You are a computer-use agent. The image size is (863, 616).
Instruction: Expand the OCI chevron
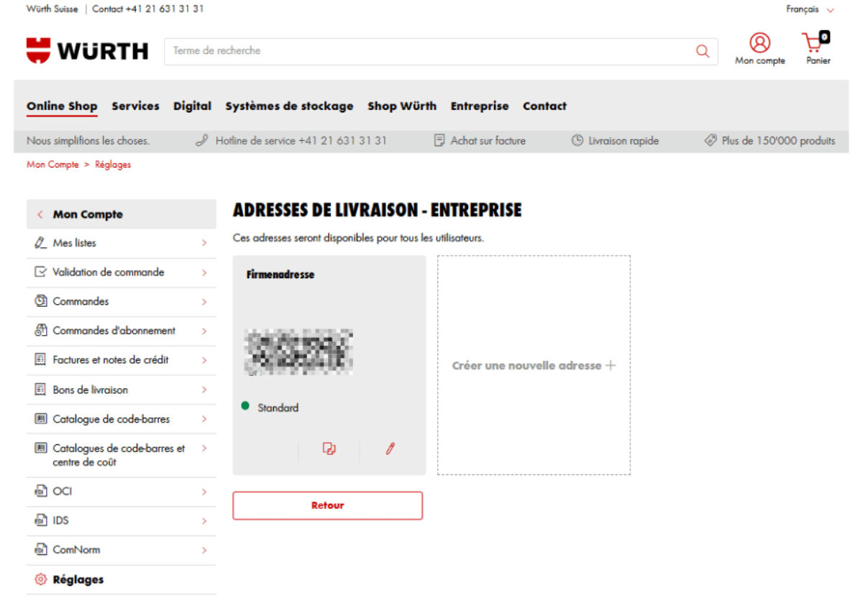[x=204, y=492]
